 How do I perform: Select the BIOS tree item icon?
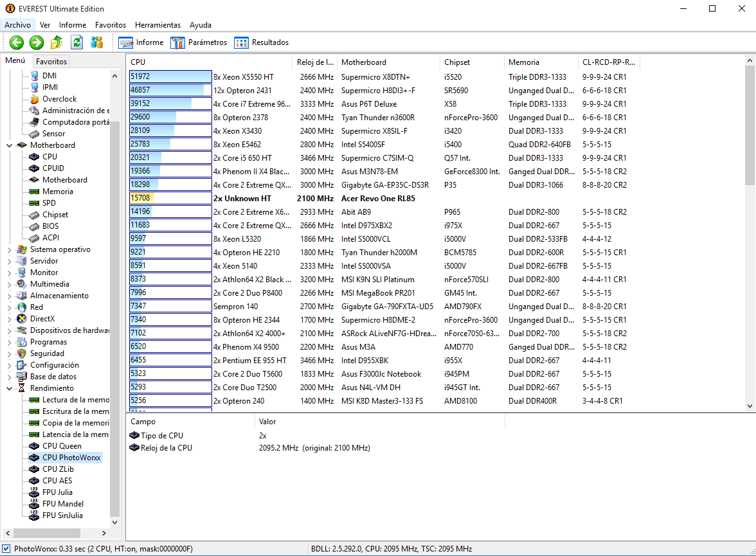click(34, 226)
